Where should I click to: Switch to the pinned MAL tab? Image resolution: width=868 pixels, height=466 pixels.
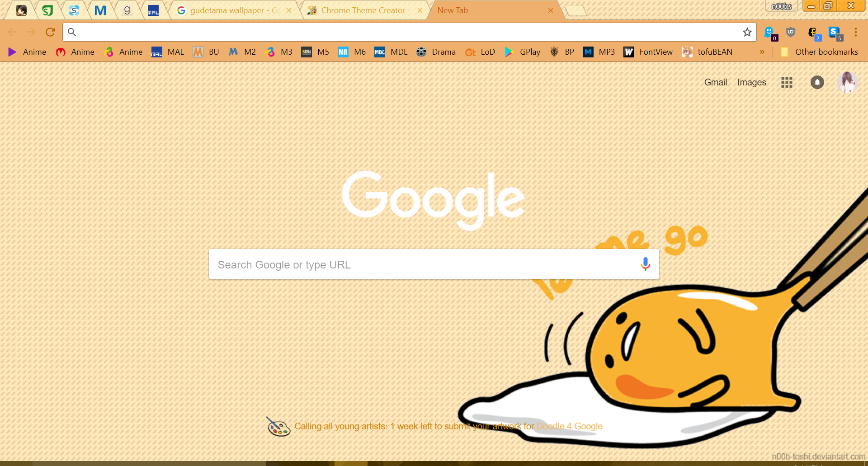pyautogui.click(x=153, y=10)
